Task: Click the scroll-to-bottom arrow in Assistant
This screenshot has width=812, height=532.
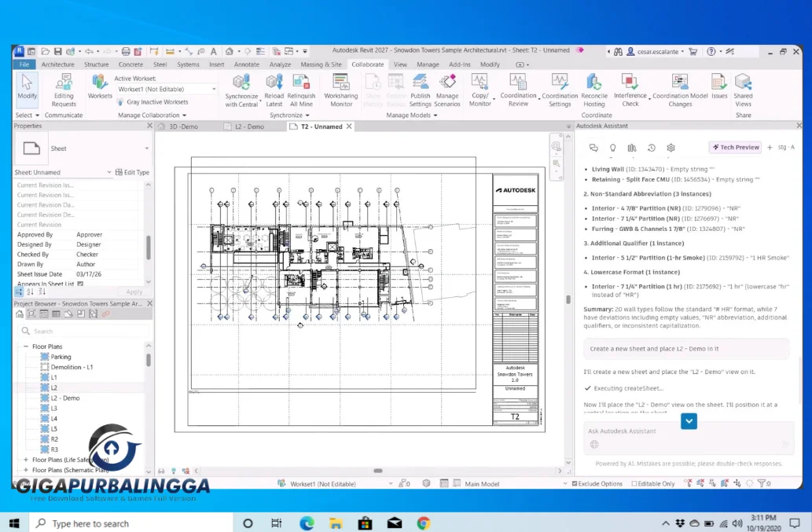Action: pyautogui.click(x=689, y=421)
